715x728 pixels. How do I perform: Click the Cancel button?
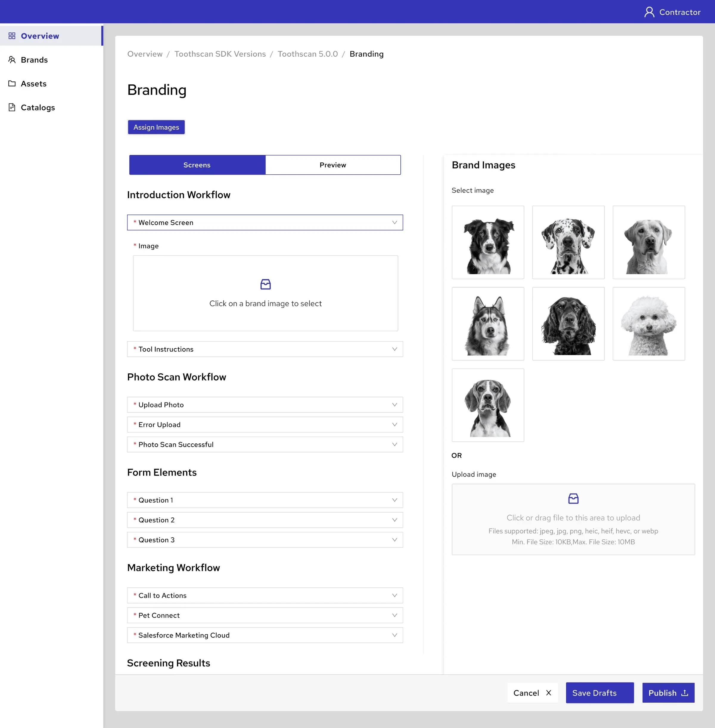point(532,693)
